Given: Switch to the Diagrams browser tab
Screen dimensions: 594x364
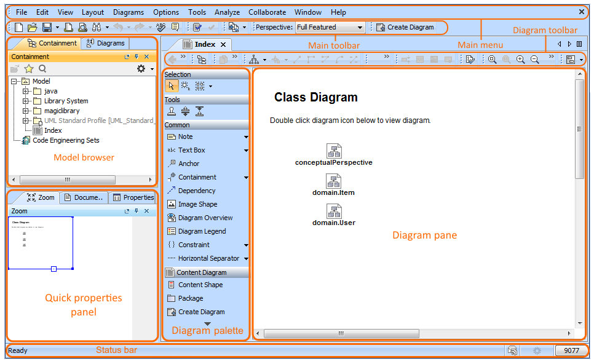Looking at the screenshot, I should (x=106, y=43).
